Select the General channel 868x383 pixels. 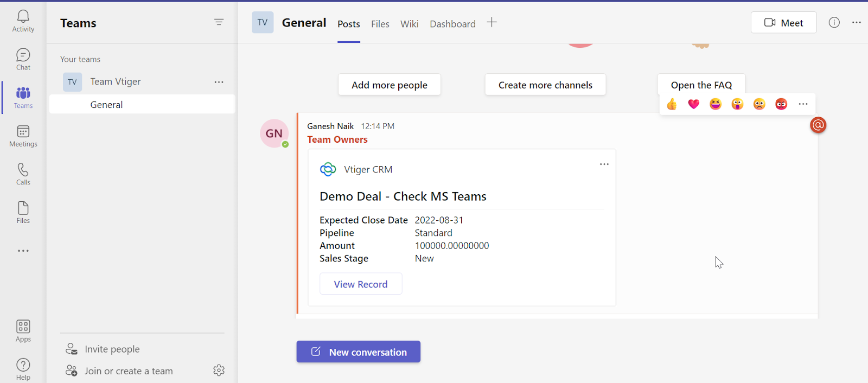click(142, 105)
